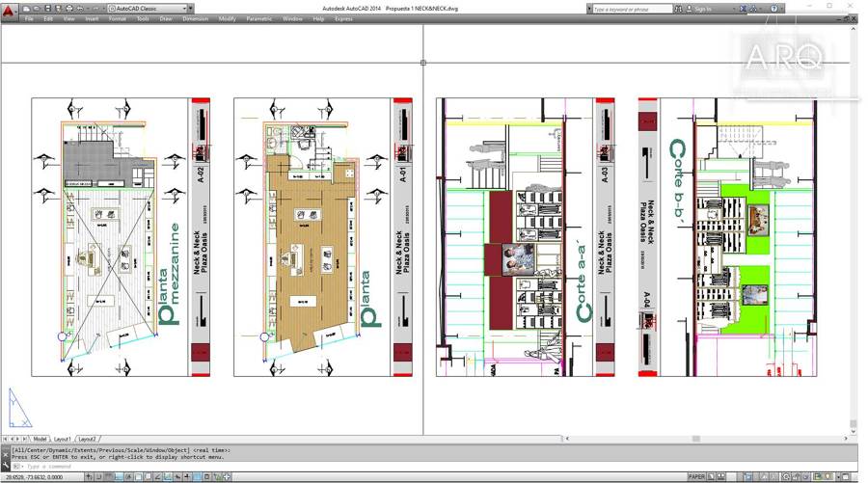The width and height of the screenshot is (868, 483).
Task: Toggle Dynamic Input in the status bar
Action: (177, 477)
